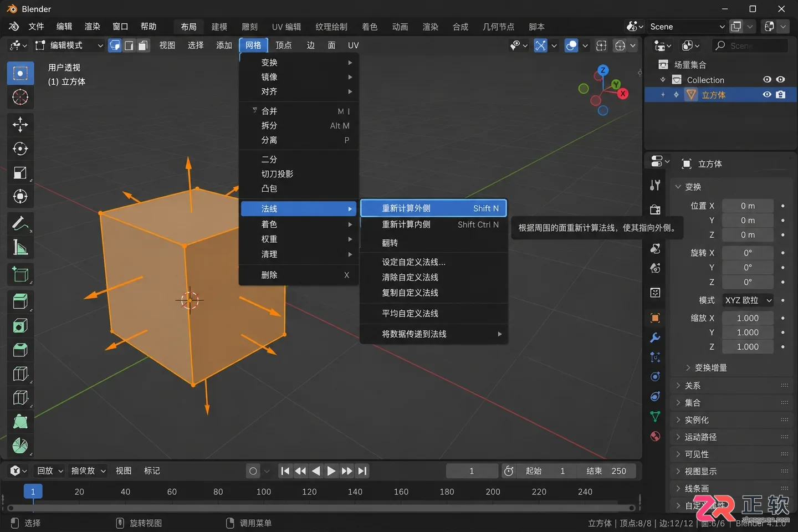Select the Bevel tool icon
Viewport: 798px width, 532px height.
(20, 350)
